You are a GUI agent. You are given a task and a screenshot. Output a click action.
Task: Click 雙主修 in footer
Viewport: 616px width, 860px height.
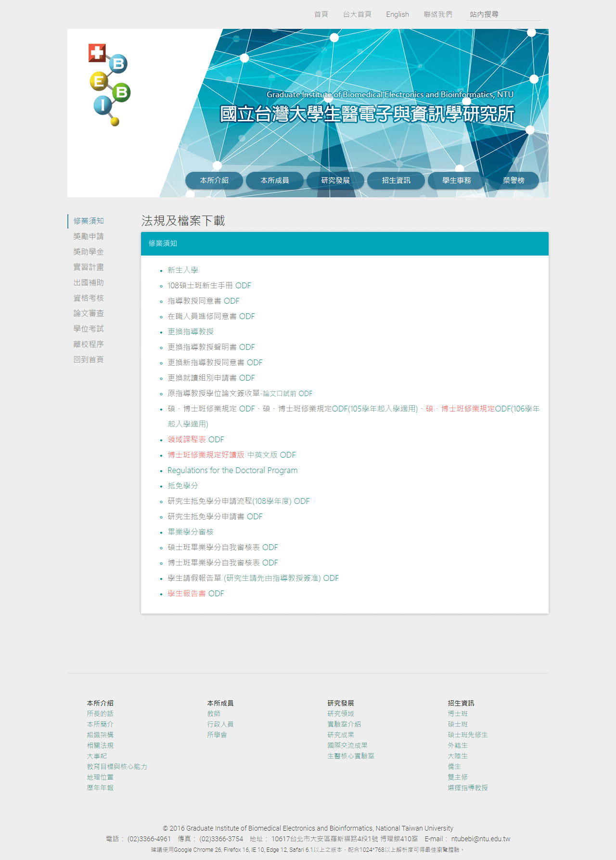pos(458,777)
